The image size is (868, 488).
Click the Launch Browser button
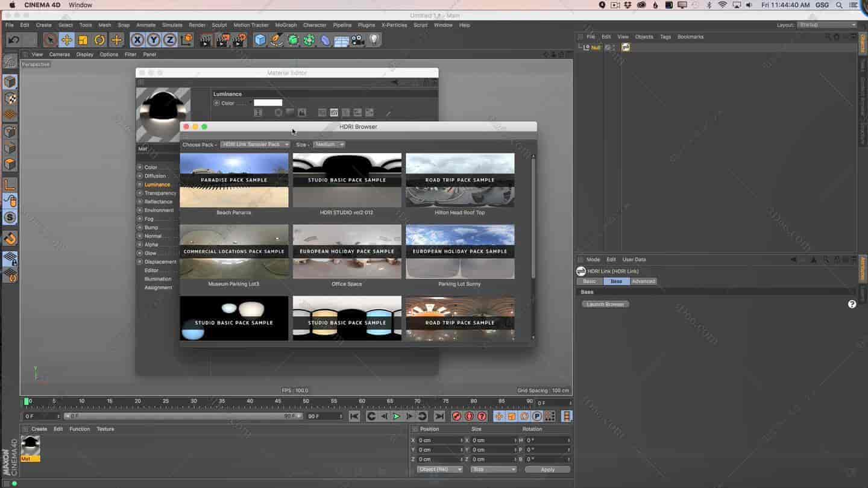pos(605,304)
